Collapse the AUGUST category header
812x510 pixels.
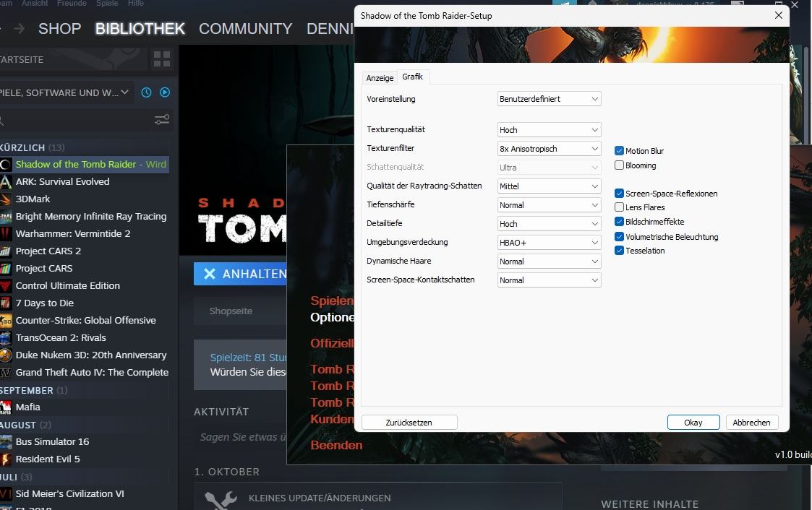pyautogui.click(x=25, y=425)
